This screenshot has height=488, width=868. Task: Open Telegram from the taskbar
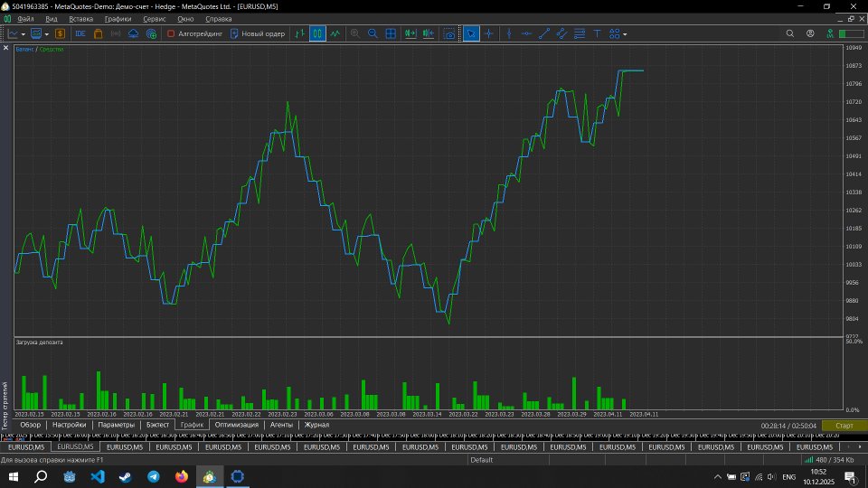pyautogui.click(x=154, y=476)
